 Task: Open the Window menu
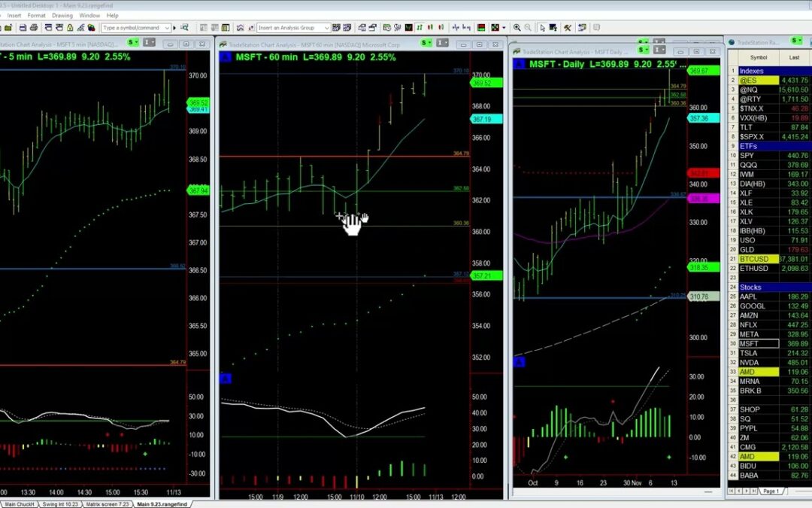pyautogui.click(x=89, y=16)
